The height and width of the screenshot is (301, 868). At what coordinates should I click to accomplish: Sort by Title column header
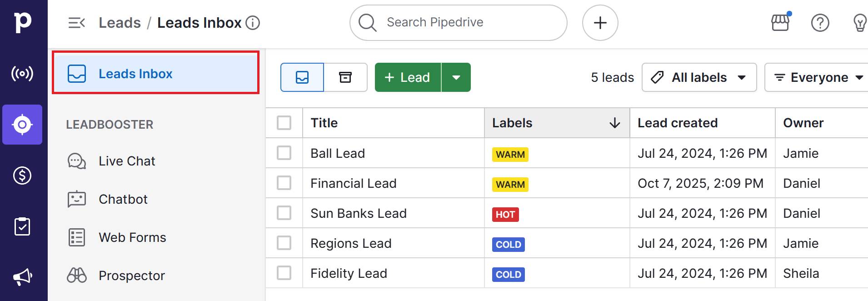point(393,123)
